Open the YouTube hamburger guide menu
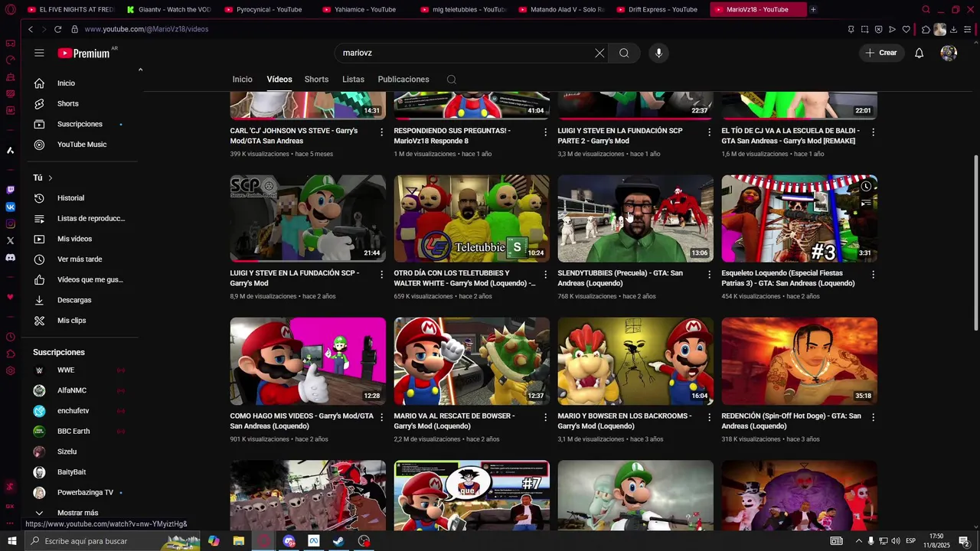The height and width of the screenshot is (551, 980). 39,53
